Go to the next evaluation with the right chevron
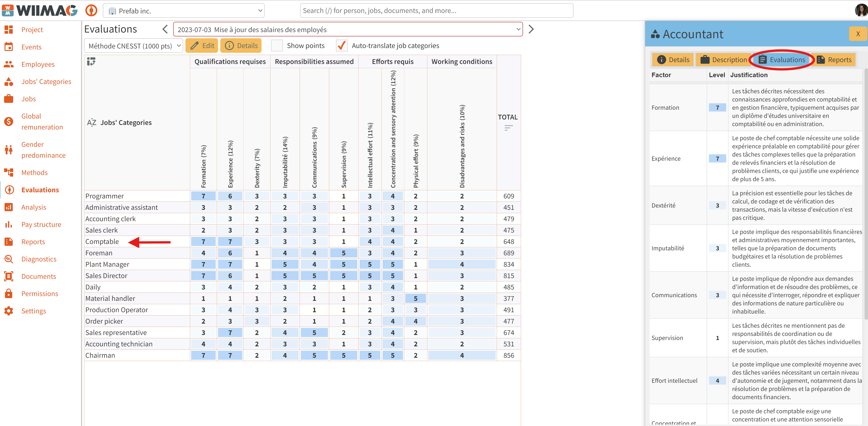The width and height of the screenshot is (868, 426). (x=531, y=29)
